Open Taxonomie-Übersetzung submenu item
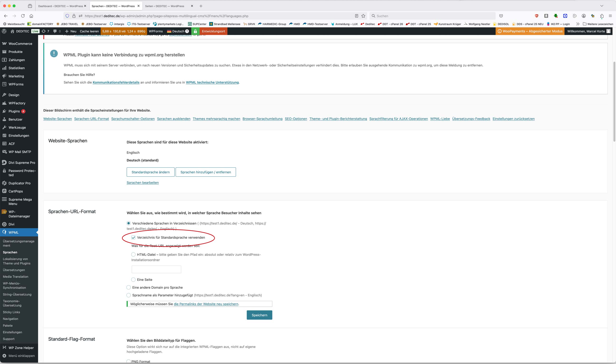 click(12, 303)
